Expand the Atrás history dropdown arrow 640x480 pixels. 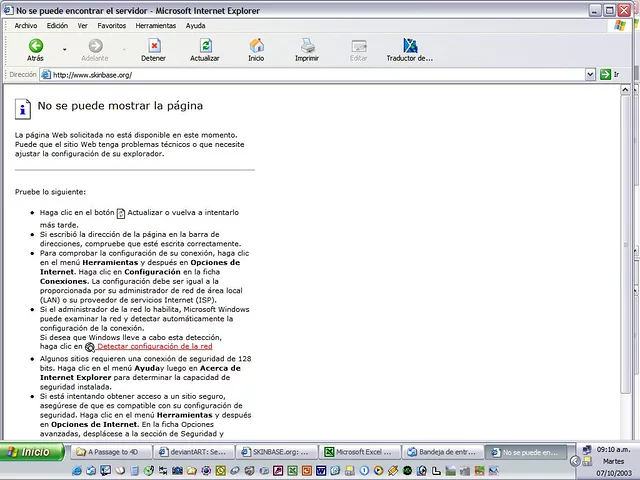point(65,49)
